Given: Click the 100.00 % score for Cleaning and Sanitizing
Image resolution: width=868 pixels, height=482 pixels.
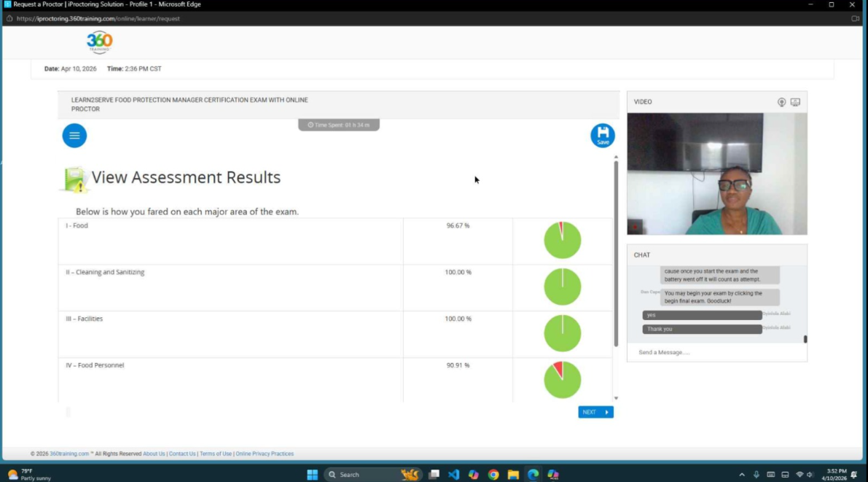Looking at the screenshot, I should 458,272.
